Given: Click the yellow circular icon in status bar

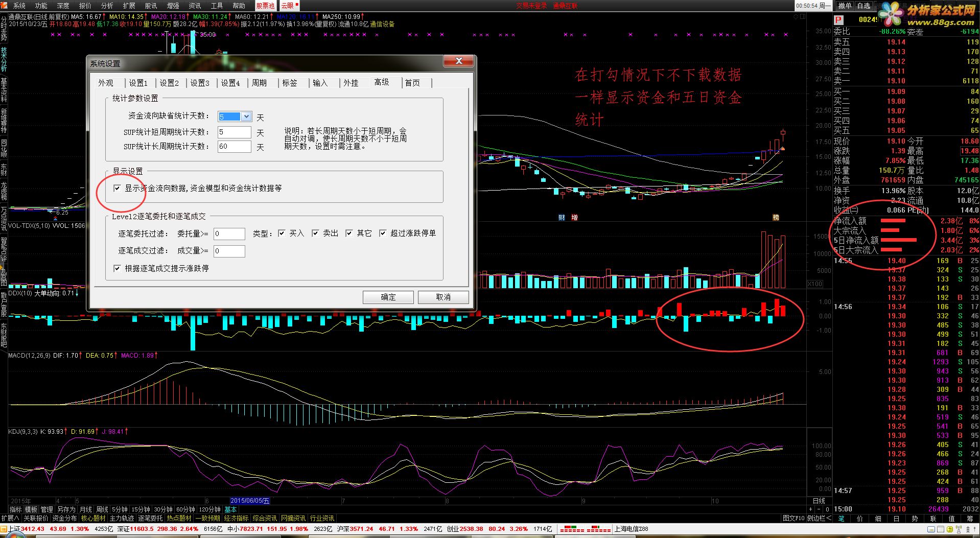Looking at the screenshot, I should 949,529.
